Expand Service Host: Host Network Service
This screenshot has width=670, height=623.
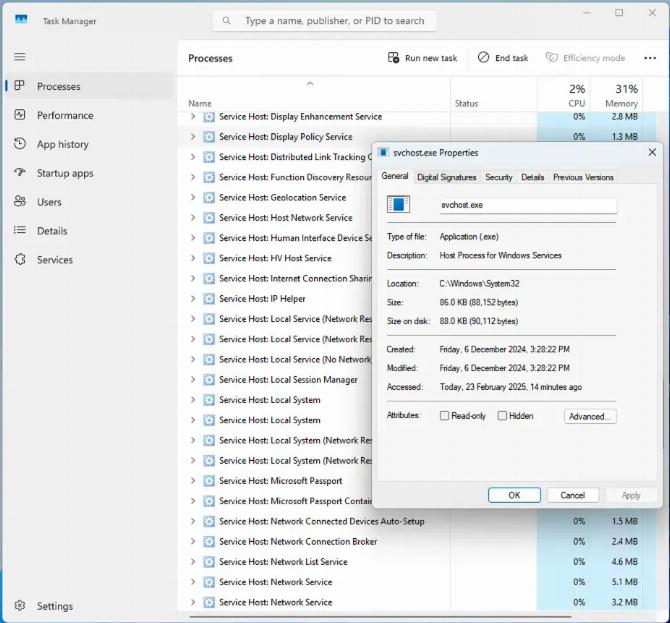click(193, 217)
